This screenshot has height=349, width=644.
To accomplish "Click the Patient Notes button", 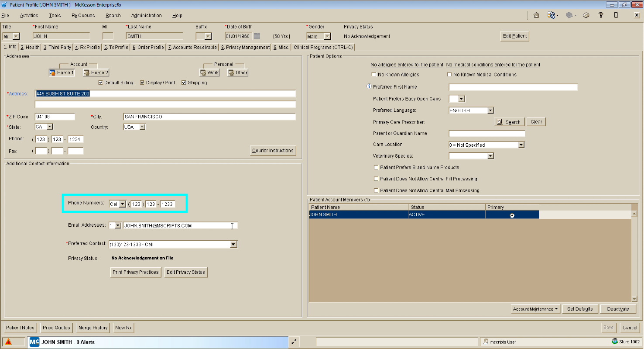I will (20, 328).
